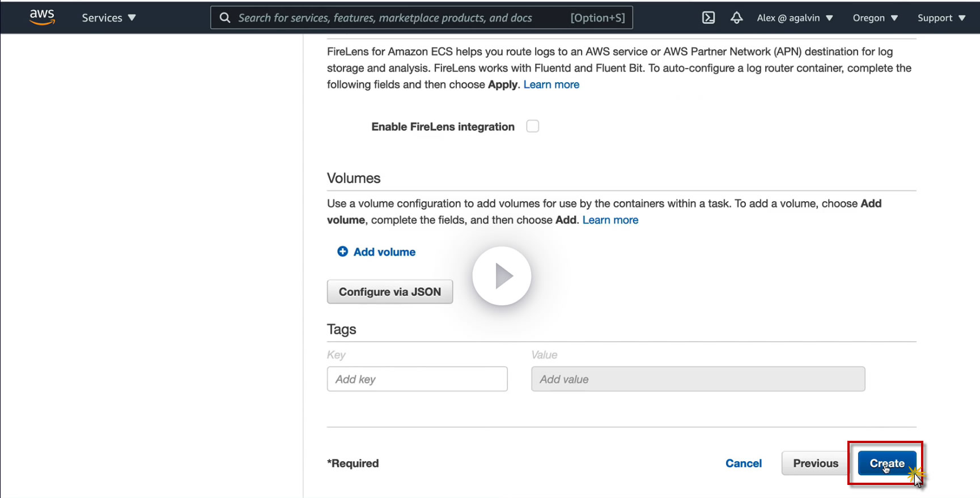
Task: Open FireLens Learn more link
Action: (551, 84)
